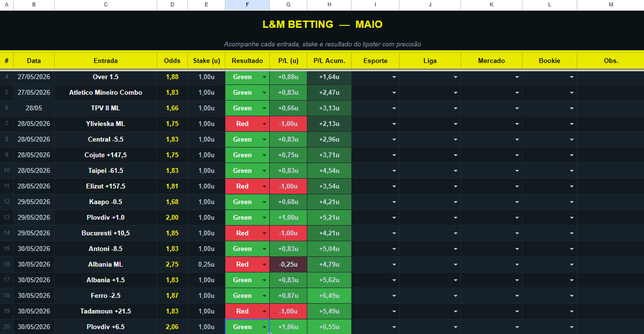Select row 12 header number
Image resolution: width=644 pixels, height=334 pixels.
(x=6, y=202)
